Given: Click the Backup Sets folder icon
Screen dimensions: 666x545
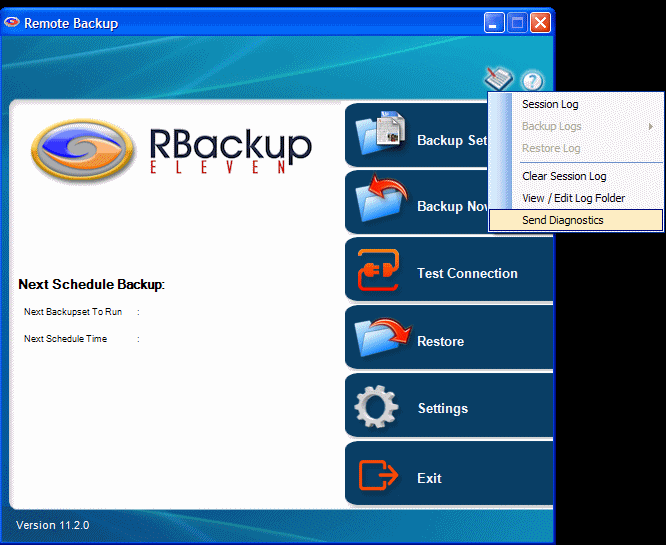Looking at the screenshot, I should coord(380,135).
